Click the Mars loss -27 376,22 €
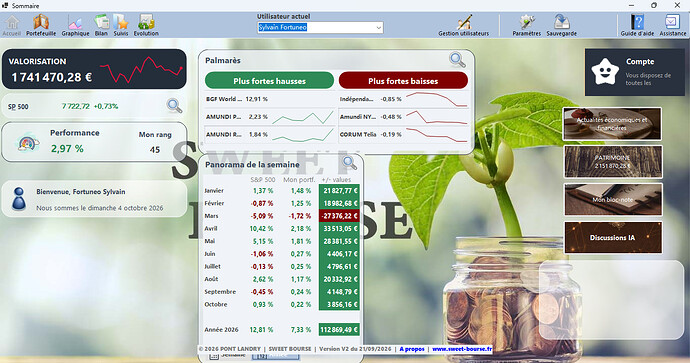Image resolution: width=690 pixels, height=363 pixels. [339, 216]
